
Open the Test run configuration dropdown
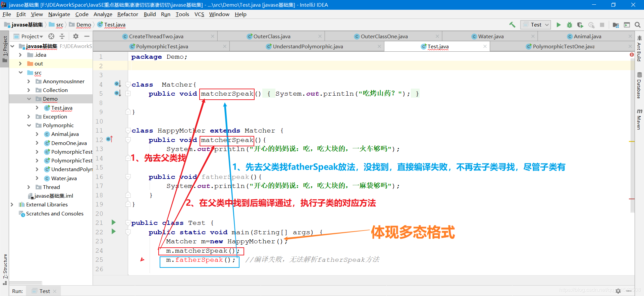click(x=536, y=25)
